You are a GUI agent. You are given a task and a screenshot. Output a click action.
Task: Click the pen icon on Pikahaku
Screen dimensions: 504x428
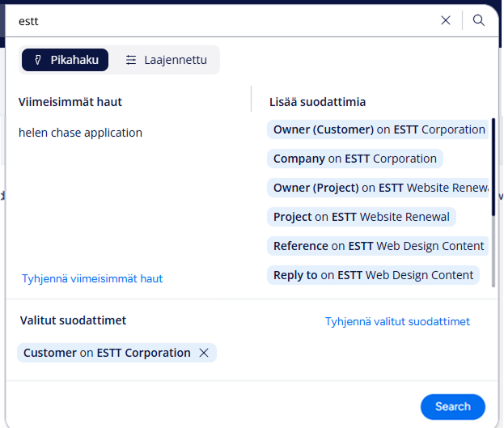click(x=37, y=60)
